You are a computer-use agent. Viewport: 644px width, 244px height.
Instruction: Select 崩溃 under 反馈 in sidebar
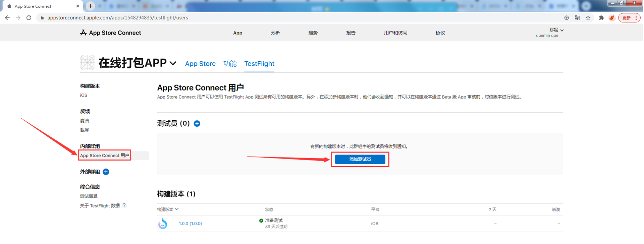[84, 121]
